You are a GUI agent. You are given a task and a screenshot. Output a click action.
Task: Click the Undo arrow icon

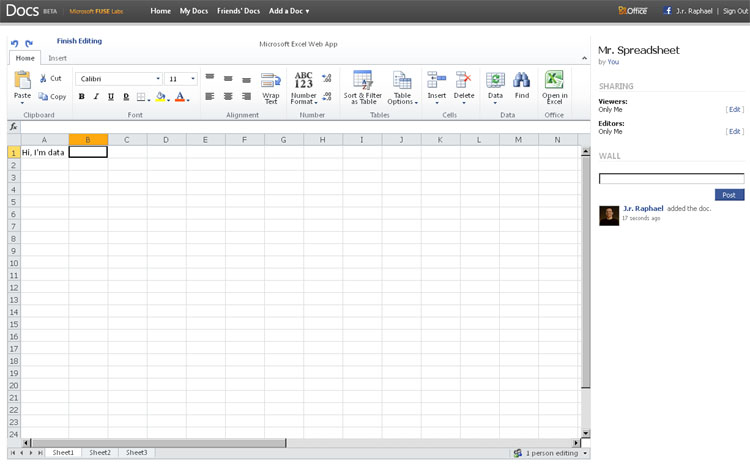coord(14,43)
